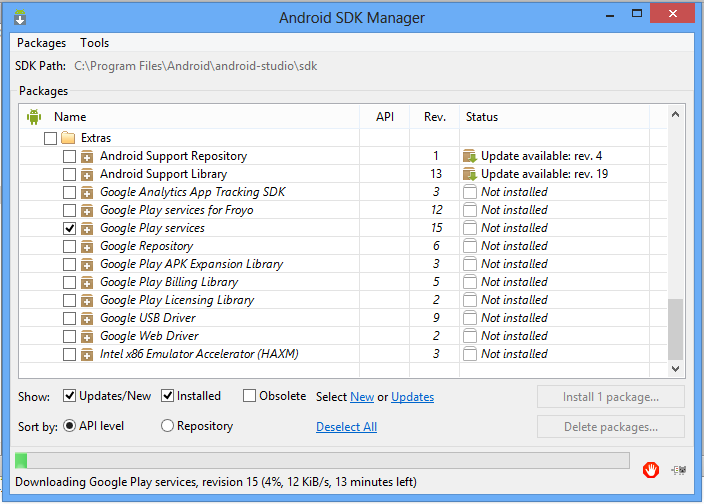Click package icon for Google Play APK Expansion Library
The width and height of the screenshot is (704, 504).
(x=87, y=264)
